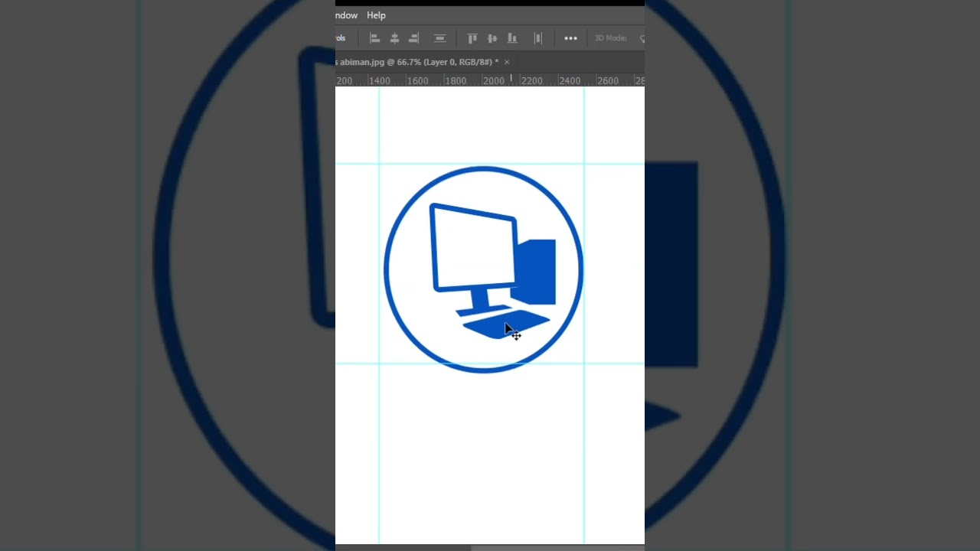Click the blue computer logo on the canvas
The image size is (980, 551).
coord(483,269)
